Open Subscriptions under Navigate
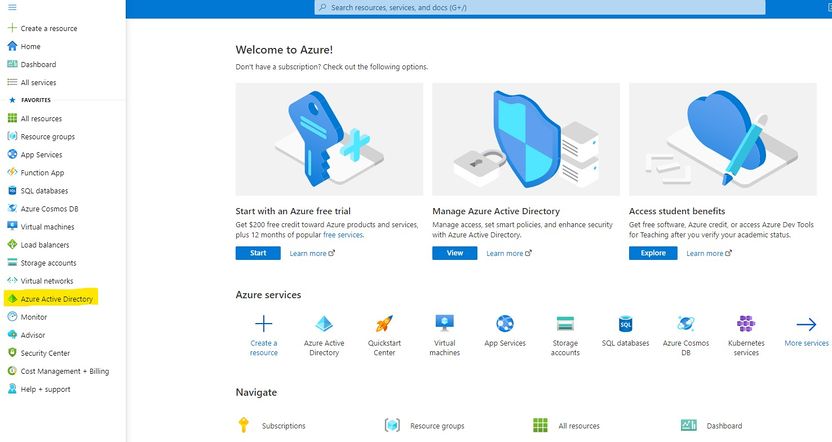The width and height of the screenshot is (832, 442). coord(283,426)
